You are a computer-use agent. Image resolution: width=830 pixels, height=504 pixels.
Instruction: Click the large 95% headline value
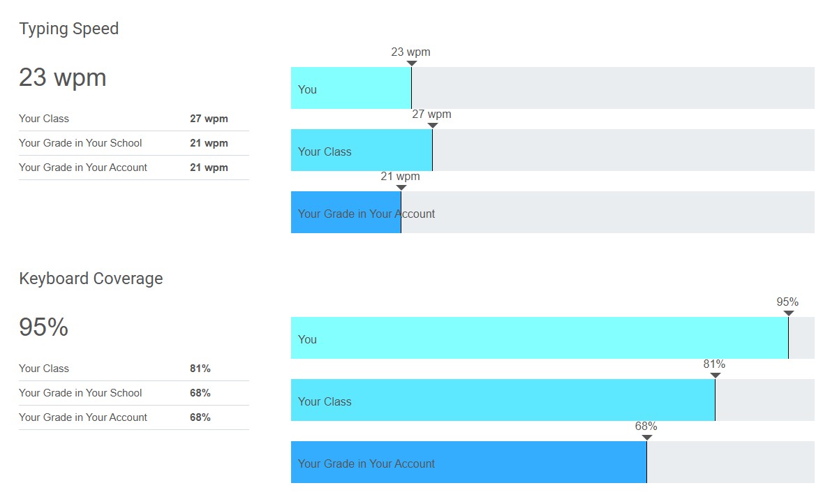[x=43, y=327]
